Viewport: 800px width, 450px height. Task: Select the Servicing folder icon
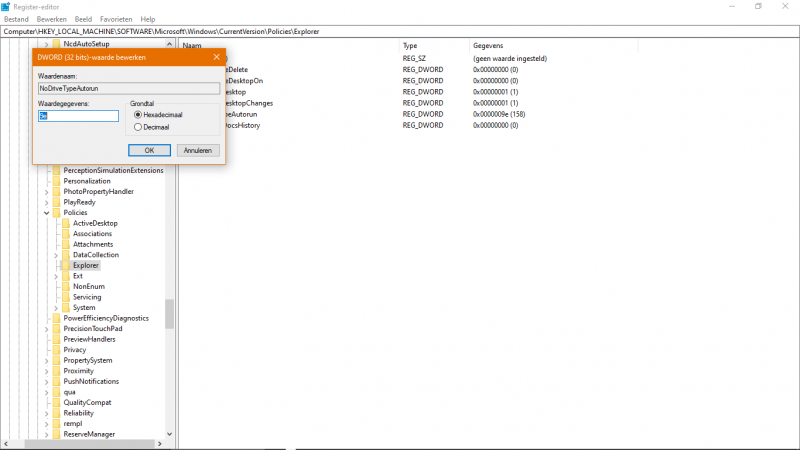point(66,297)
